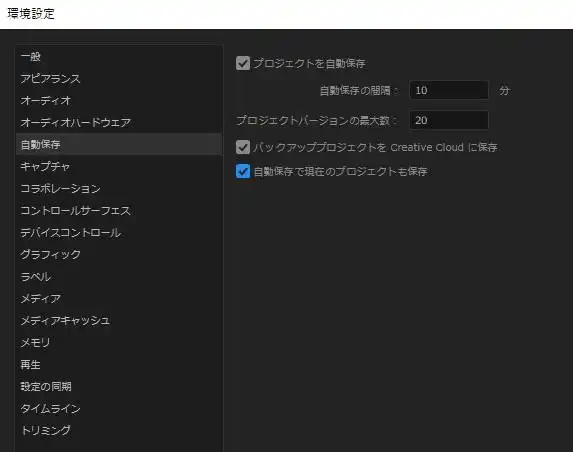573x452 pixels.
Task: Open グラフィック preferences
Action: (x=119, y=254)
